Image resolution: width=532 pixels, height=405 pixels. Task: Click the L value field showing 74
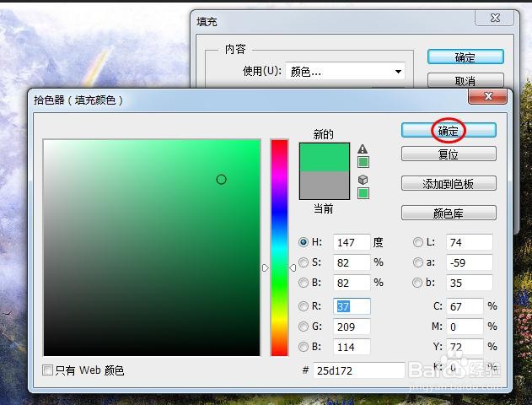[x=470, y=242]
